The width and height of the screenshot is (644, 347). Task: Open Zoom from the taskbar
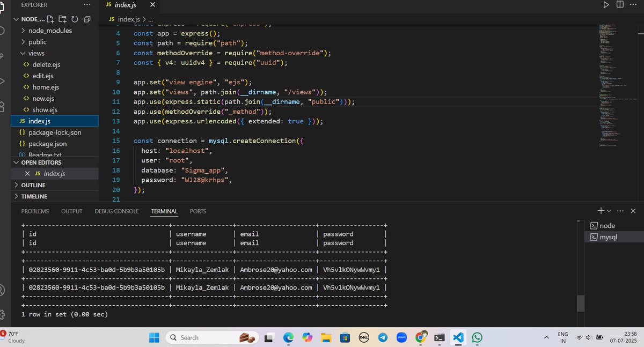coord(401,337)
